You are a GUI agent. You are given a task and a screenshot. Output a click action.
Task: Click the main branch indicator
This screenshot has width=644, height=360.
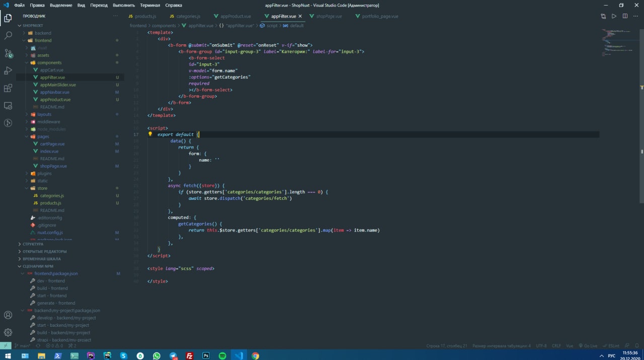[23, 346]
